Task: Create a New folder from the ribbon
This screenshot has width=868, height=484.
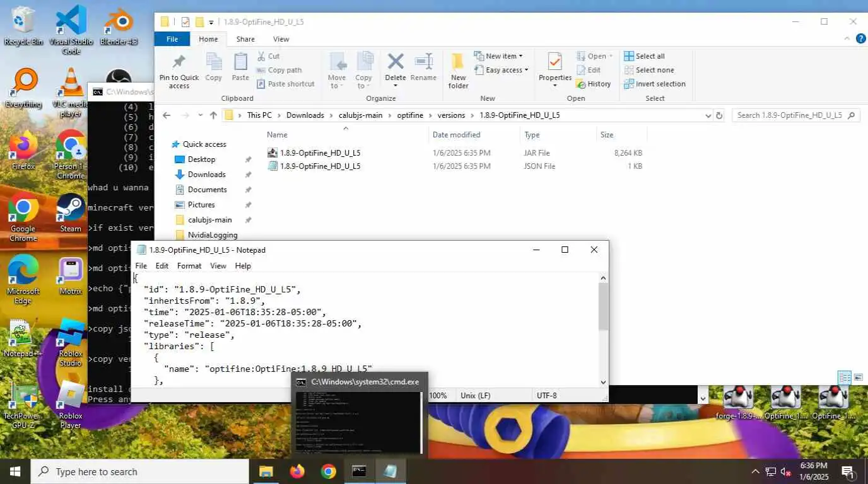Action: coord(459,71)
